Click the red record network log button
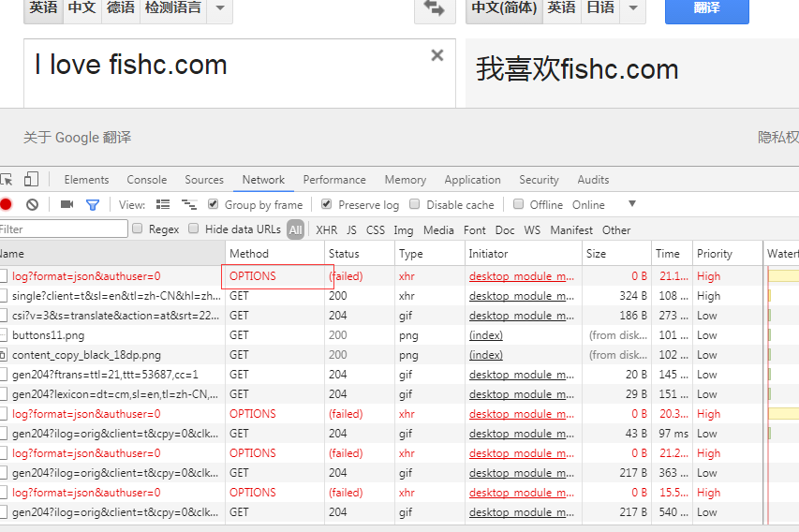This screenshot has width=799, height=532. pyautogui.click(x=7, y=205)
